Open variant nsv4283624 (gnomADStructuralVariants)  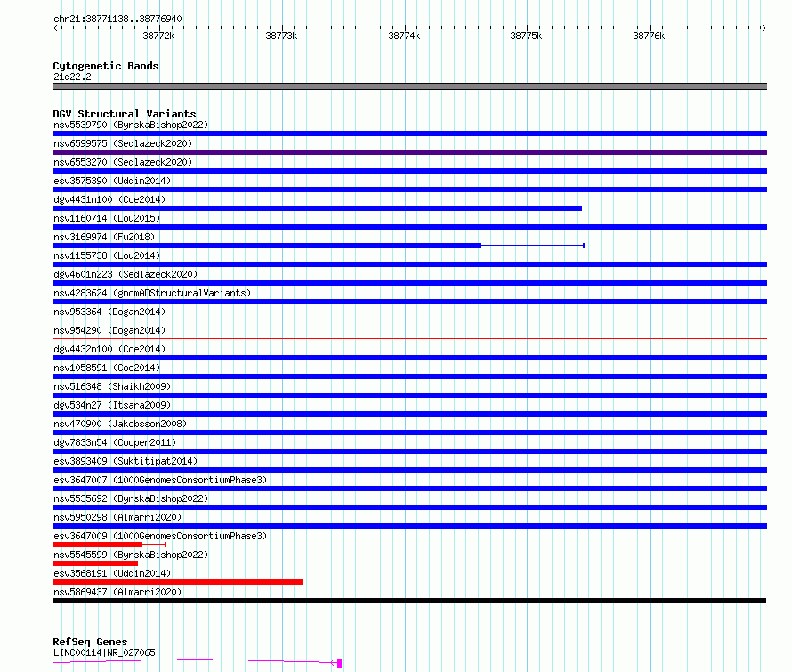click(x=152, y=293)
